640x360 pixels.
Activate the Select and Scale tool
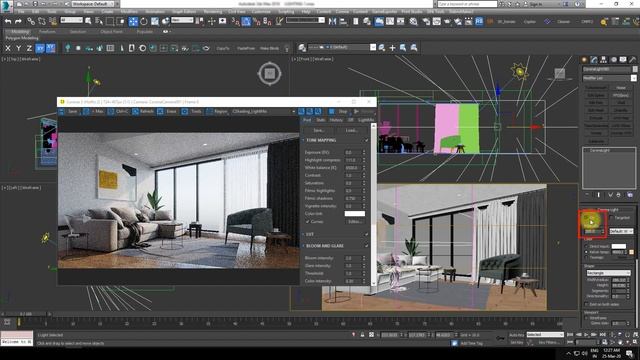coord(155,21)
